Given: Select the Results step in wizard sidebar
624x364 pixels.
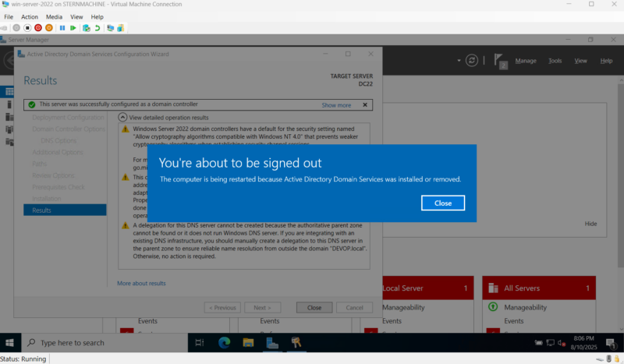Looking at the screenshot, I should [65, 210].
